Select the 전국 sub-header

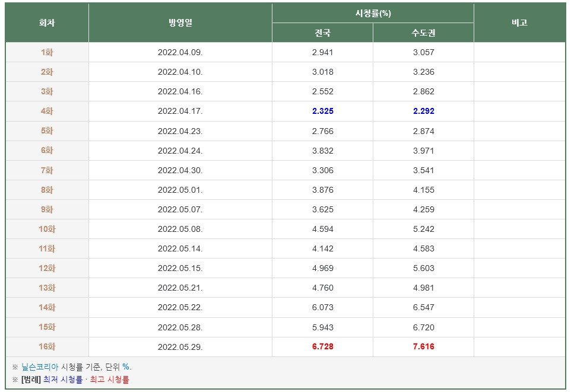pos(322,33)
